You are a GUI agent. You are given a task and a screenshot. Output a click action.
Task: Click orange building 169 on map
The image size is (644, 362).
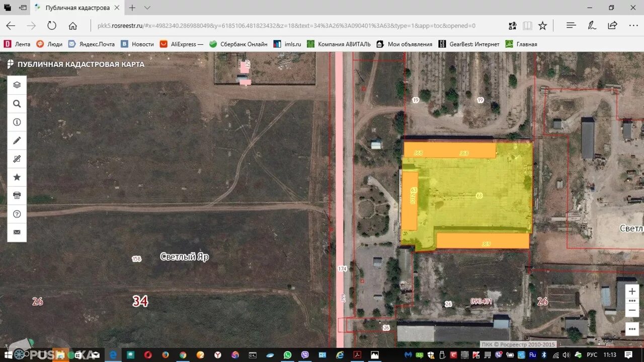click(482, 241)
